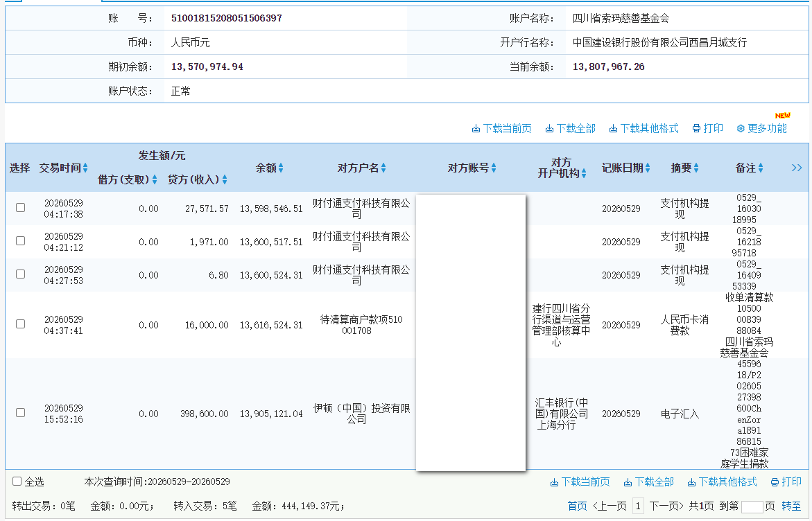Sort by 对方开户机构 column arrows
This screenshot has width=812, height=521.
pos(584,173)
